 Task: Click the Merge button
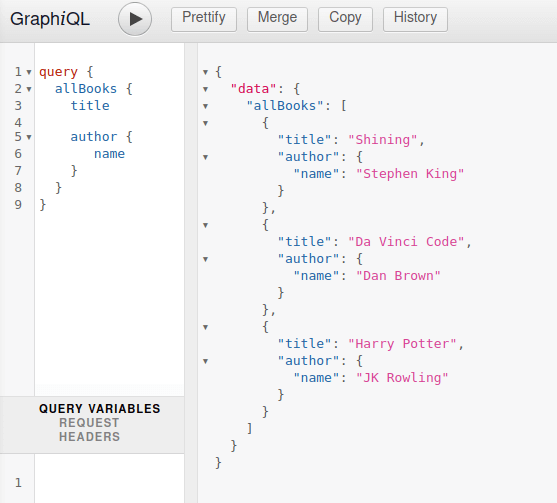277,19
